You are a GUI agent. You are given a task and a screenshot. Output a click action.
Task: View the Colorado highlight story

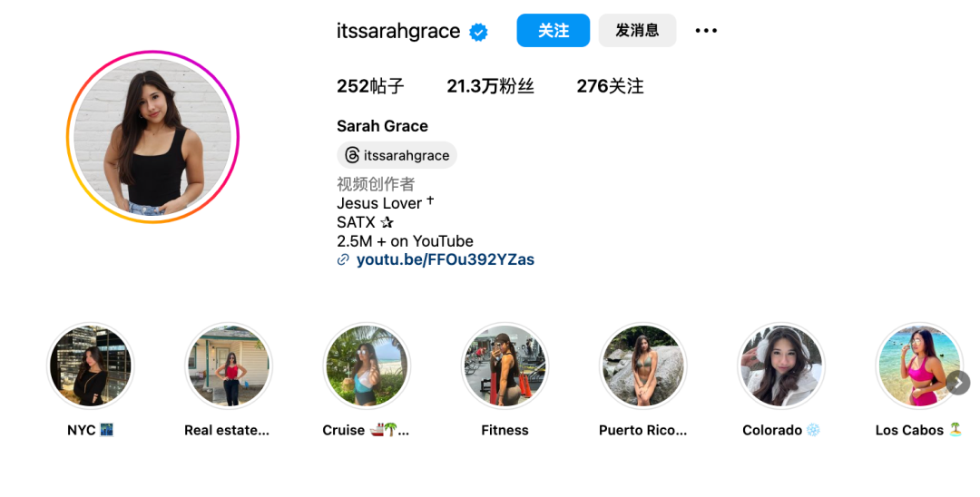[x=781, y=365]
